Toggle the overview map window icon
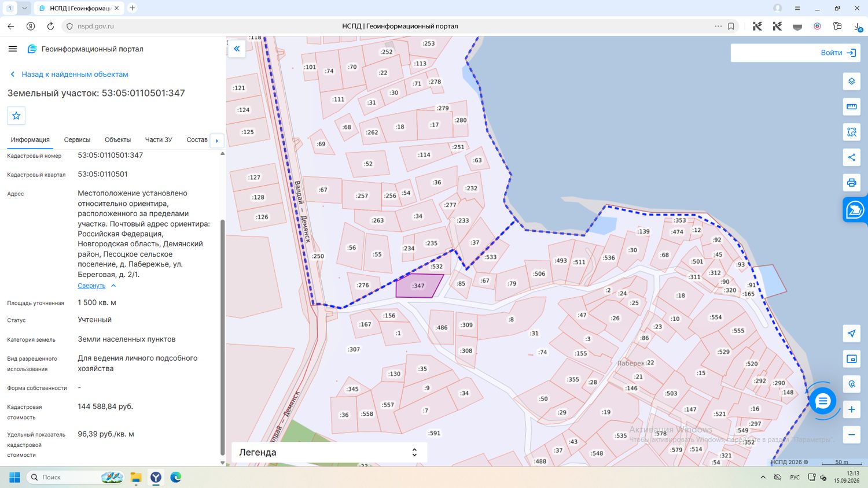 [x=851, y=359]
